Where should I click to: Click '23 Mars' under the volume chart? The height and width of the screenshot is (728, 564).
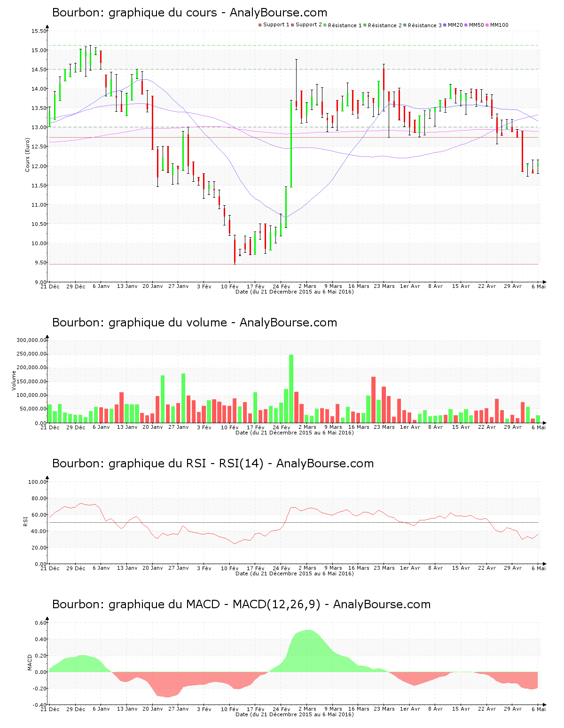(x=384, y=427)
